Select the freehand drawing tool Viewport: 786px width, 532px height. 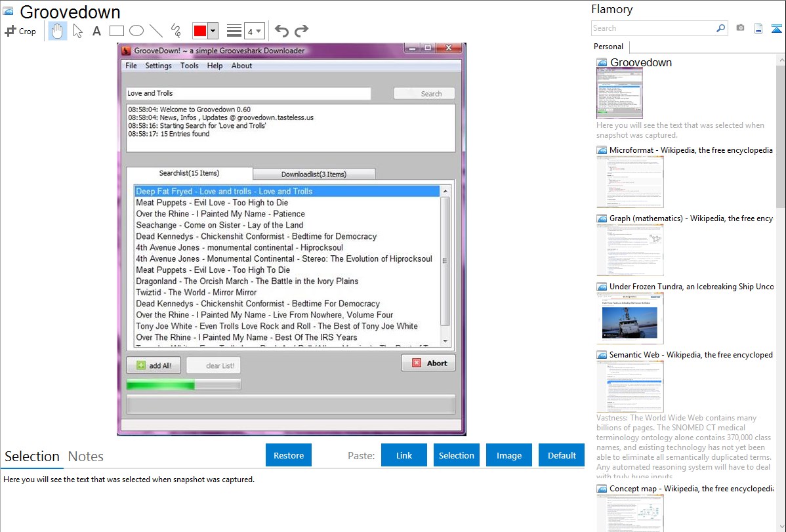click(x=175, y=31)
